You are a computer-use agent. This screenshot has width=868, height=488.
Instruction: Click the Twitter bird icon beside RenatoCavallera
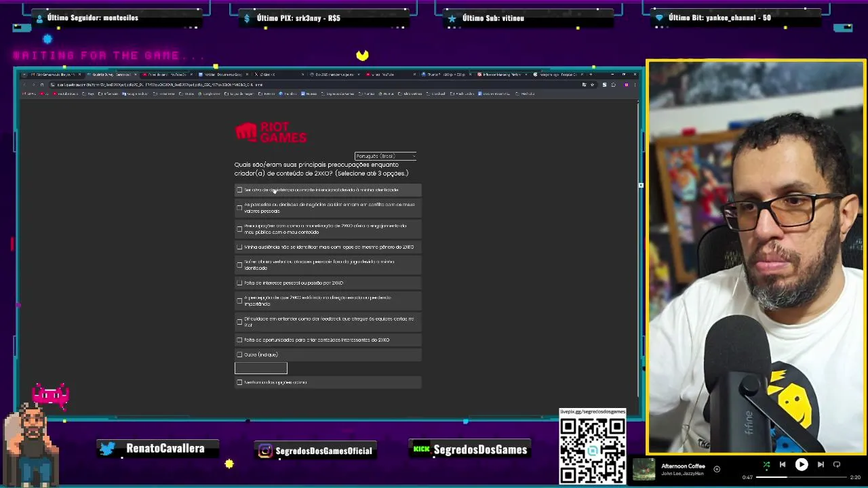click(107, 449)
